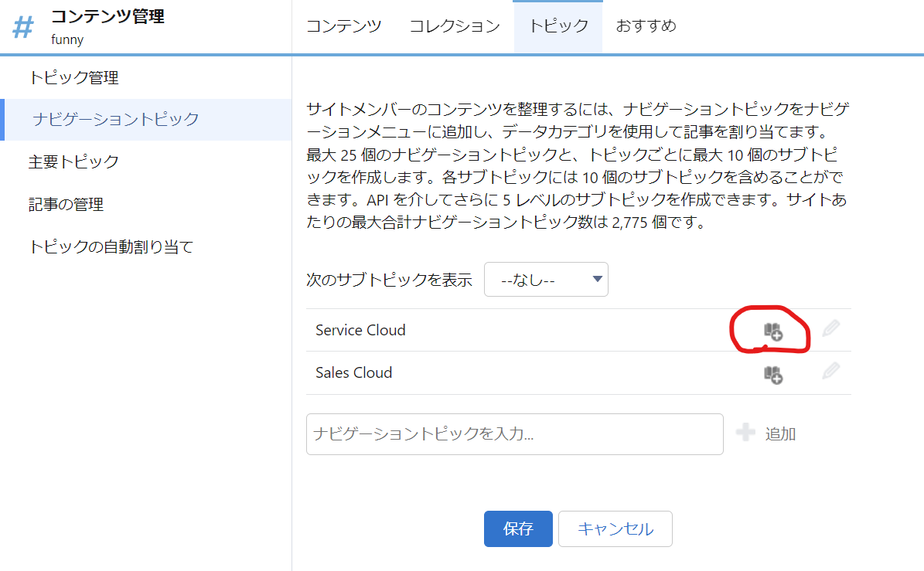
Task: Click the pencil edit icon for Sales Cloud
Action: click(x=831, y=371)
